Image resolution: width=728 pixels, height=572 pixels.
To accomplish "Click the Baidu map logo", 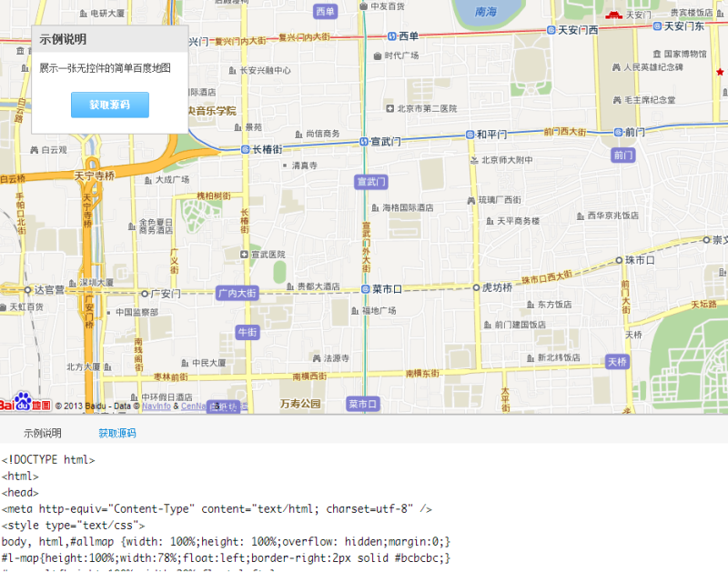I will (25, 403).
